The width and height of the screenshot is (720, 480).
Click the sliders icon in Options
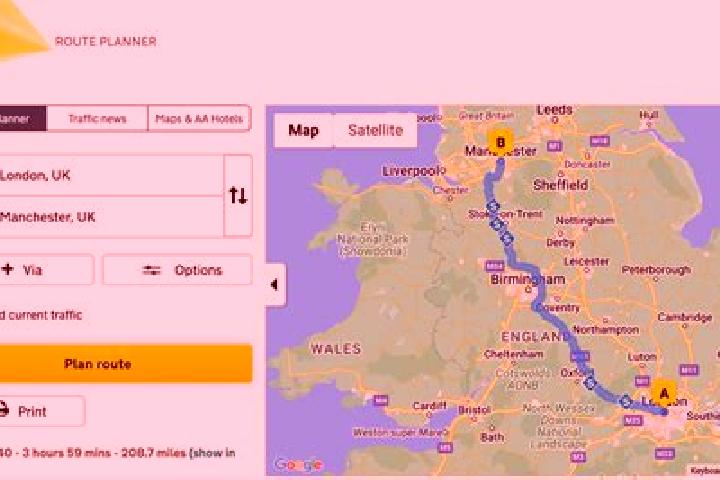[152, 270]
